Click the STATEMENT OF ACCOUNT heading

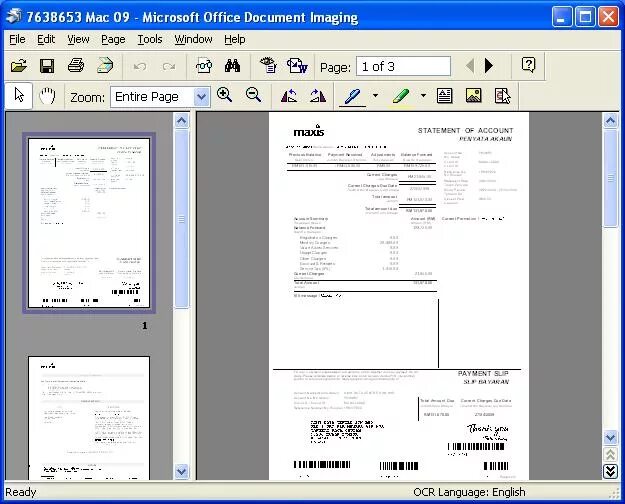coord(465,130)
